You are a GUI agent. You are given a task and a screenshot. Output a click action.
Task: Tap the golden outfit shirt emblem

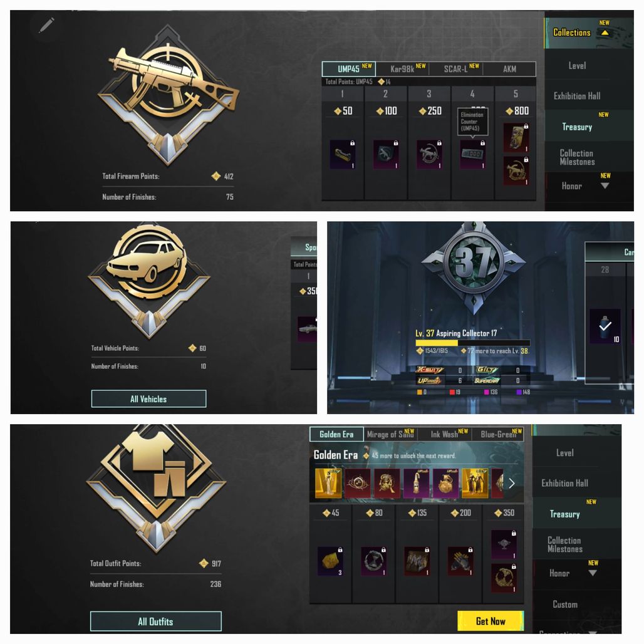pyautogui.click(x=156, y=487)
